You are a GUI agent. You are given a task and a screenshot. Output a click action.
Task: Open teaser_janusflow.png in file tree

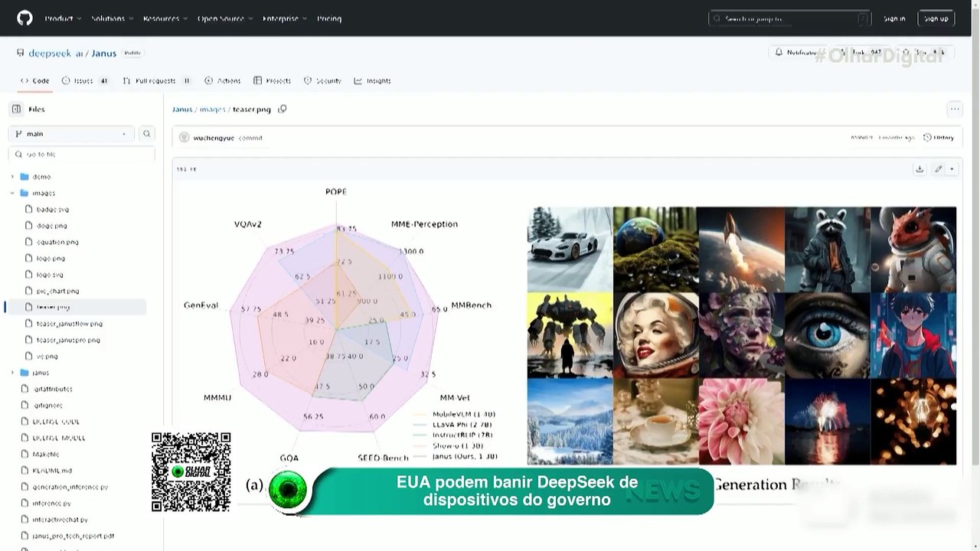coord(70,324)
